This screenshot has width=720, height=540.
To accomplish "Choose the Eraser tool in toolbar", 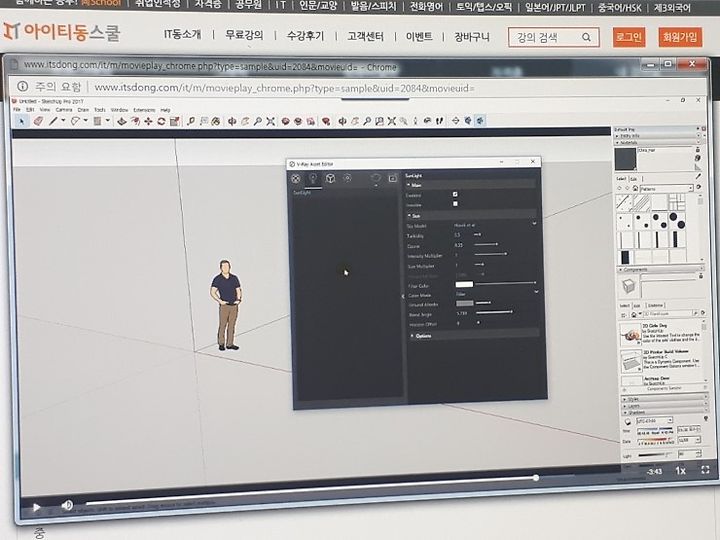I will [38, 121].
